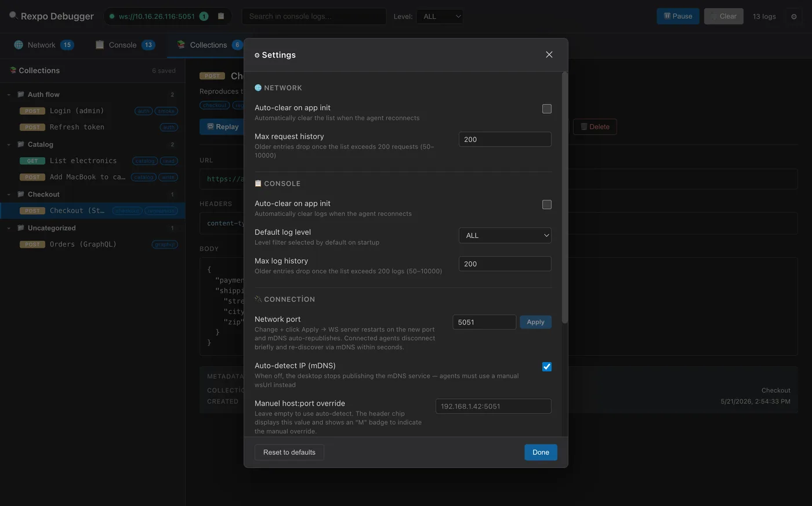Image resolution: width=812 pixels, height=506 pixels.
Task: Click the Uncategorized folder icon
Action: coord(21,228)
